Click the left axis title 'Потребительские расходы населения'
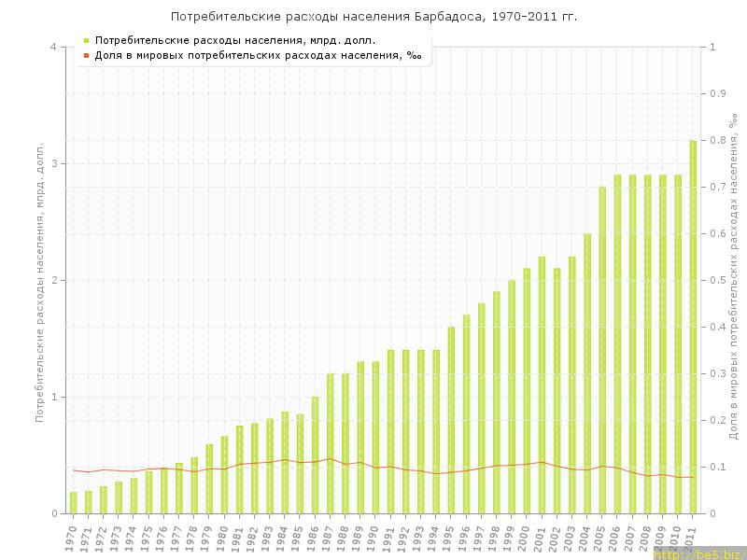 point(40,282)
